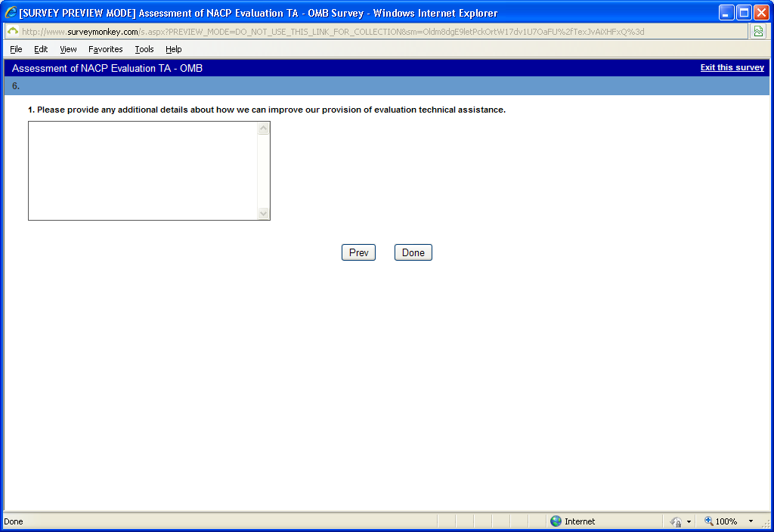
Task: Click the green page icon beside the URL
Action: coord(13,31)
